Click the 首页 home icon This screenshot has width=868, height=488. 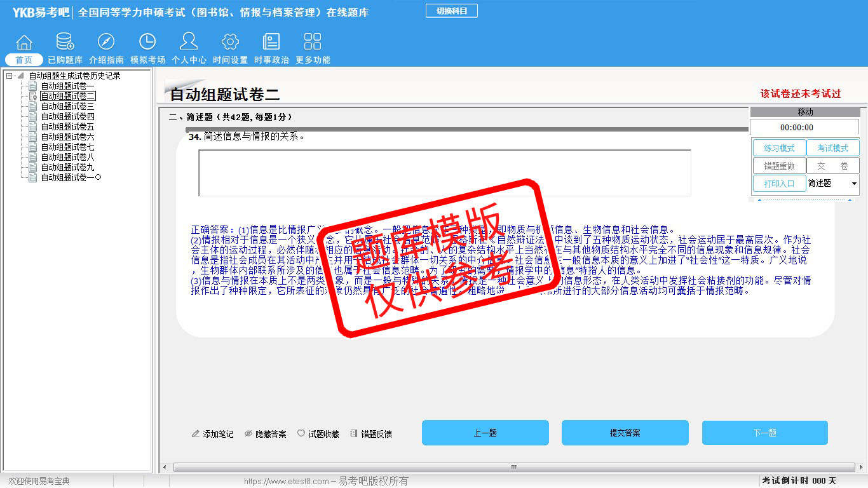24,43
